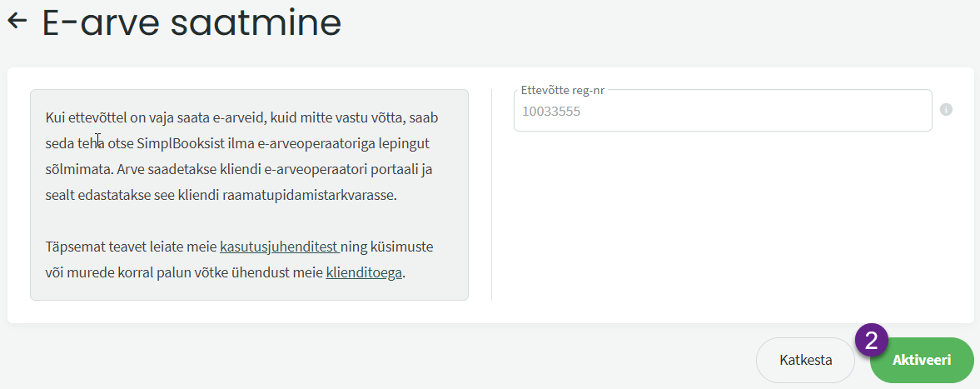The image size is (980, 389).
Task: Click the Ettevõtte reg-nr field label
Action: coord(563,90)
